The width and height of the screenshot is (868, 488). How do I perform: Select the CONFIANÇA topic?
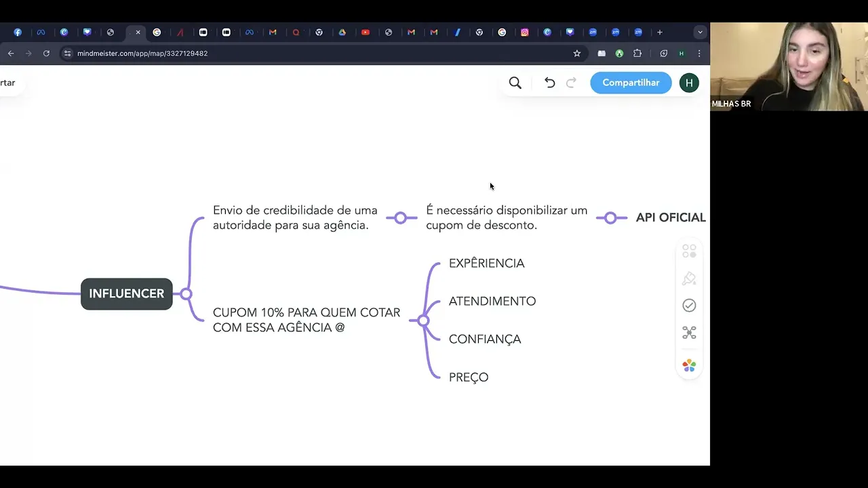click(x=485, y=339)
